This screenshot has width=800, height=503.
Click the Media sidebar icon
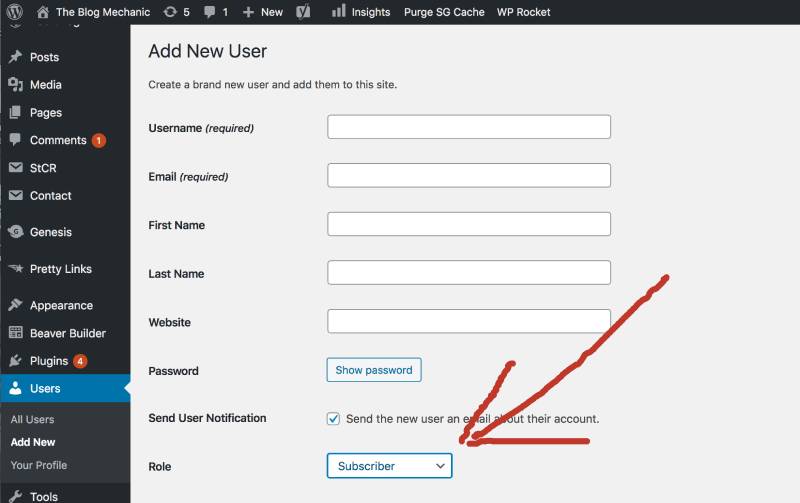[15, 85]
